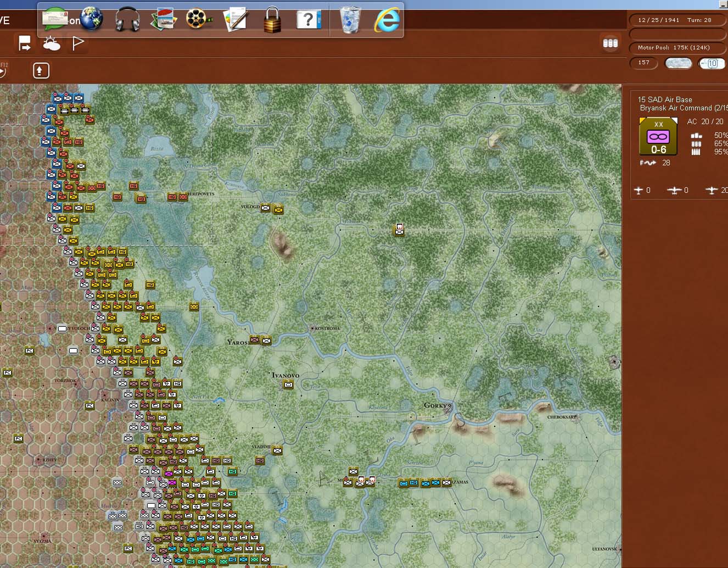The height and width of the screenshot is (568, 728).
Task: Select the unit counter beside Arzamas
Action: pos(446,483)
